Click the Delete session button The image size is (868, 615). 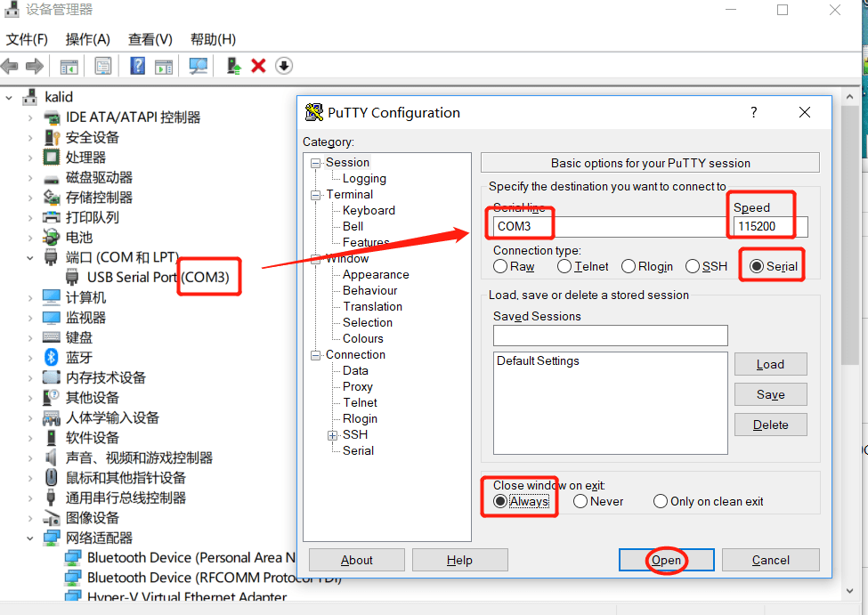pyautogui.click(x=771, y=425)
